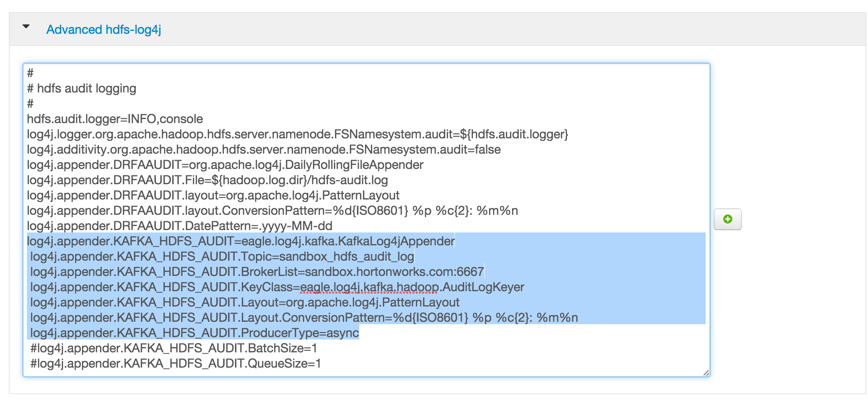The height and width of the screenshot is (399, 868).
Task: Click the Advanced hdfs-log4j header link
Action: (104, 30)
